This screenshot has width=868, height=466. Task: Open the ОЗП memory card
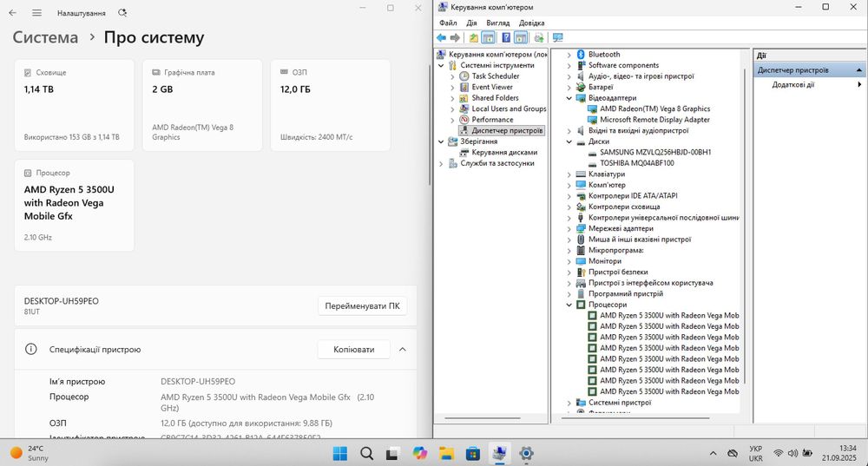tap(331, 105)
